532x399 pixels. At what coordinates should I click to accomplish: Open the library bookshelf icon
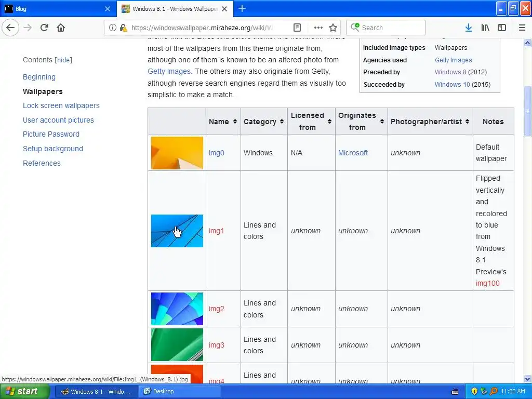click(485, 28)
